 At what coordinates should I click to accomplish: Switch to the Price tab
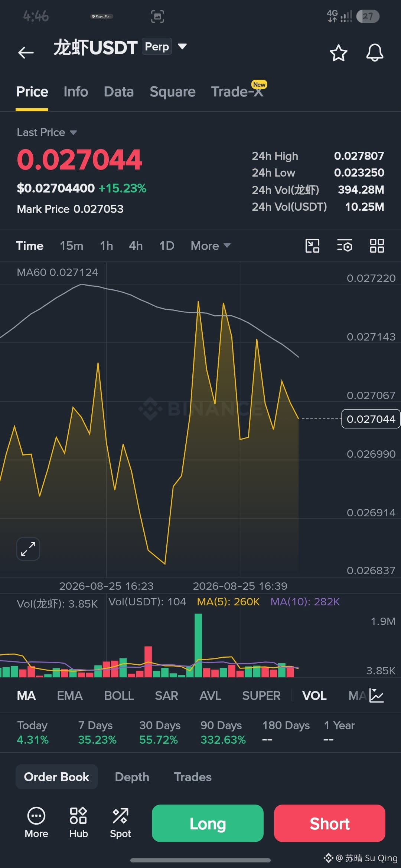point(32,92)
